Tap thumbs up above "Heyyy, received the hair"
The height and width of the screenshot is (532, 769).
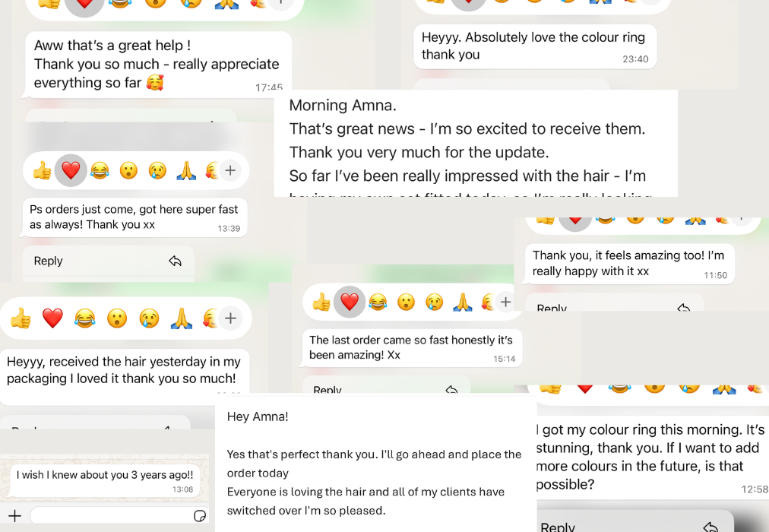[21, 318]
